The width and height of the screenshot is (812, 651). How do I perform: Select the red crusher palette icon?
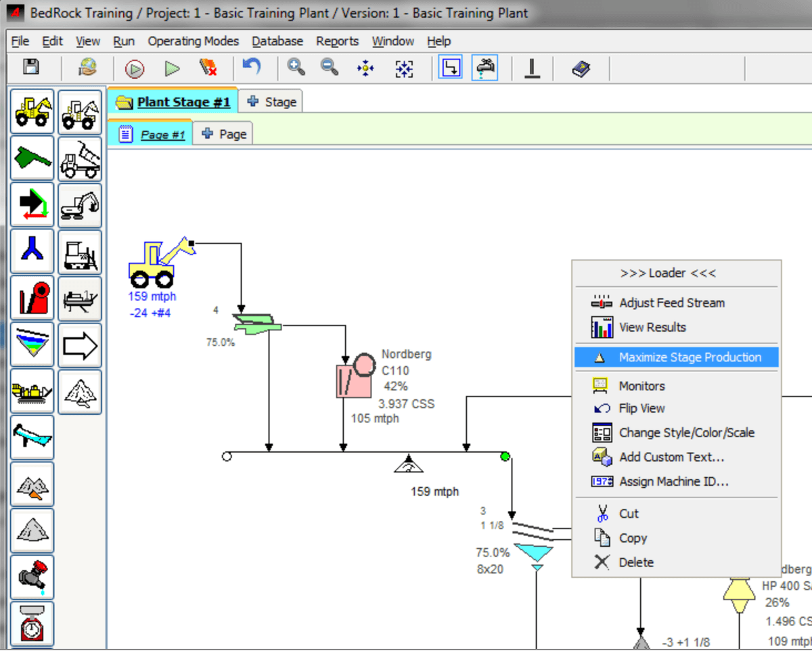tap(32, 298)
